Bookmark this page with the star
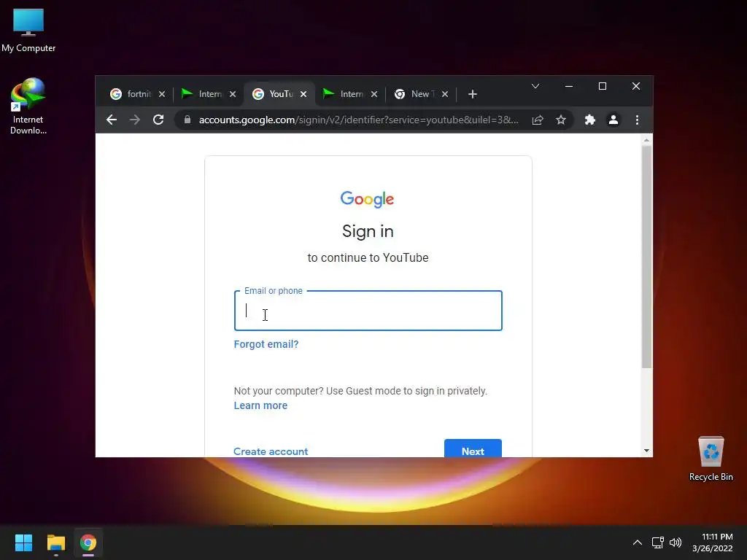Image resolution: width=747 pixels, height=560 pixels. [x=561, y=120]
